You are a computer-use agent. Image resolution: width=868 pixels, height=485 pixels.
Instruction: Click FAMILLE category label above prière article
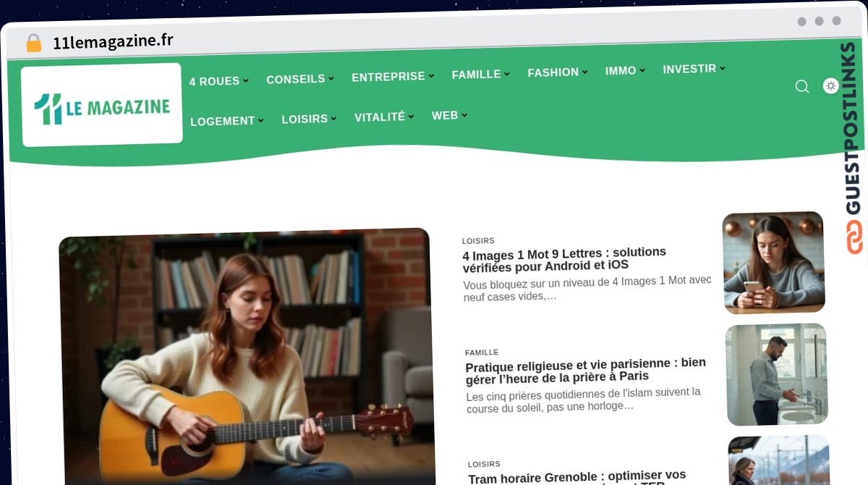[482, 353]
